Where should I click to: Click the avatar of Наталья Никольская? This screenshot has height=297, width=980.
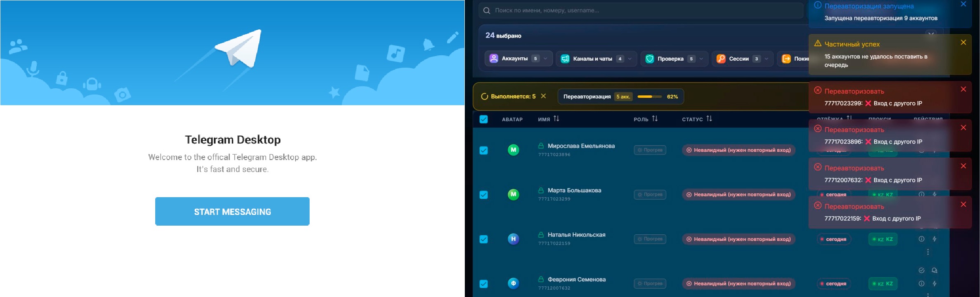514,239
